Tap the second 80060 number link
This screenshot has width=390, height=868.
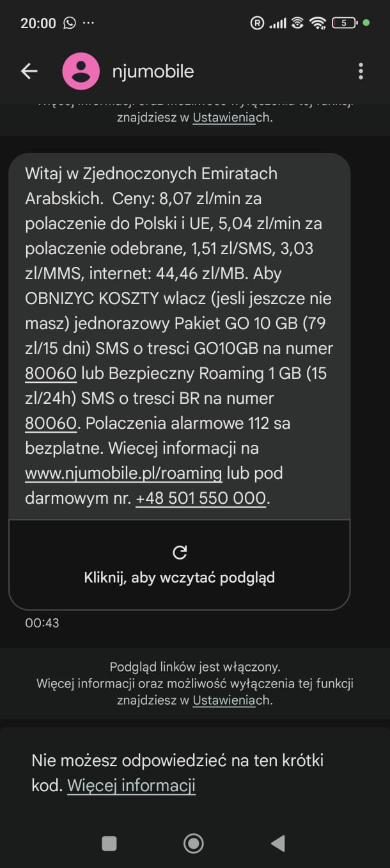(51, 423)
